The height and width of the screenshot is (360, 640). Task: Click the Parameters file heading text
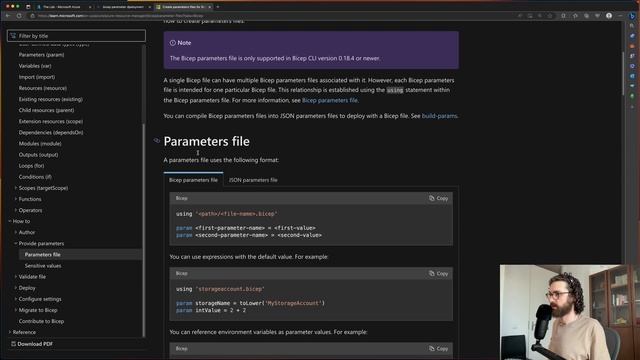[x=207, y=141]
